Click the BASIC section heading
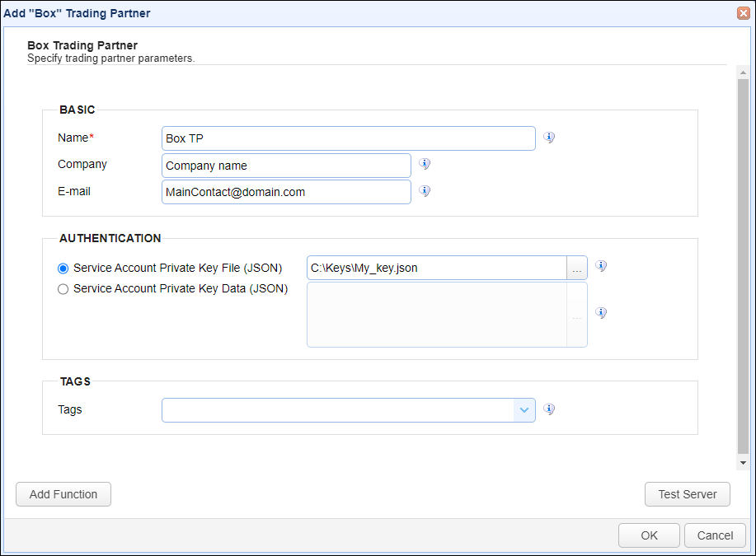Viewport: 756px width, 556px height. tap(77, 110)
